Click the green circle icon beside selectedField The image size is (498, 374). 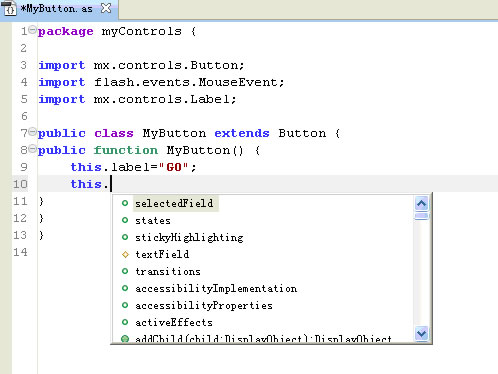click(125, 203)
